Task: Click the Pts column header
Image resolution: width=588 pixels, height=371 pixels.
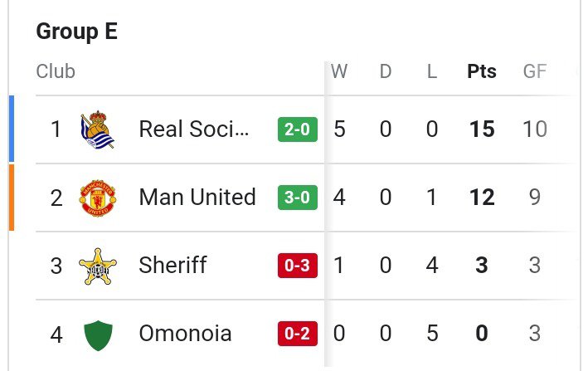Action: (482, 71)
